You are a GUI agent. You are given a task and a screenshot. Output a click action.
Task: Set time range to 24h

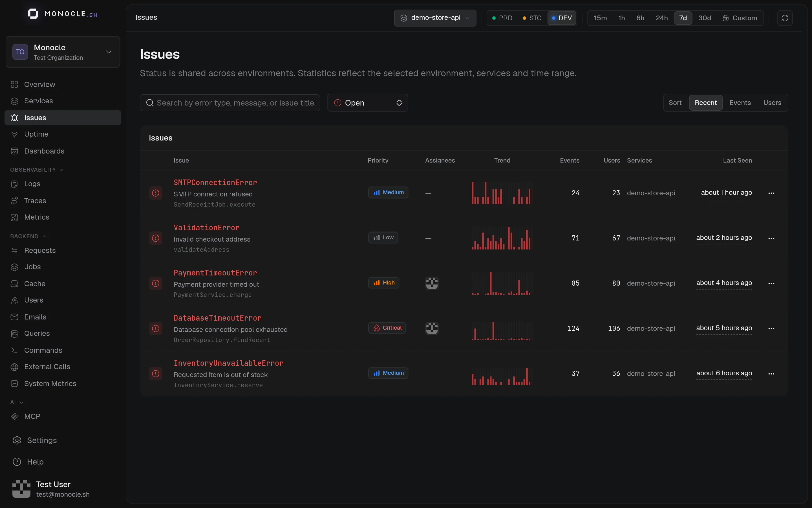662,18
